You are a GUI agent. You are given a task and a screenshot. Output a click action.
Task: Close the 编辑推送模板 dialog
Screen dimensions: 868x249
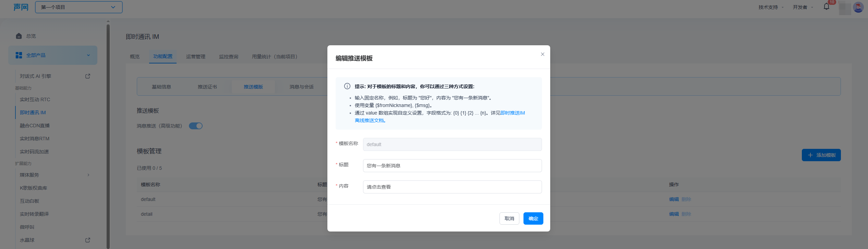click(x=543, y=54)
